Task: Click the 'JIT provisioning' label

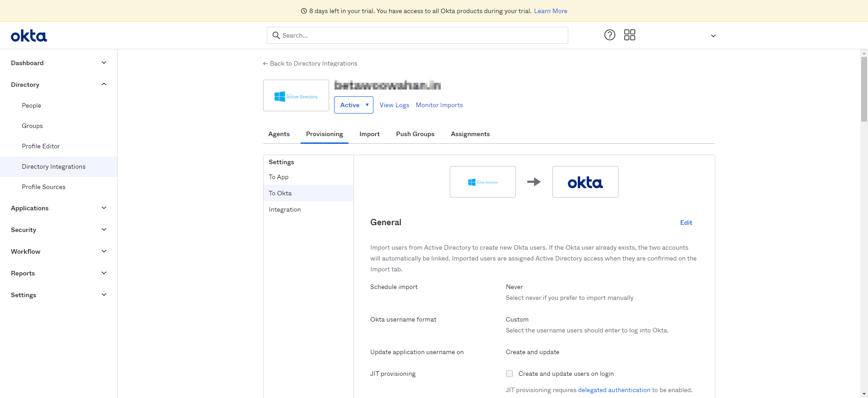Action: (393, 374)
